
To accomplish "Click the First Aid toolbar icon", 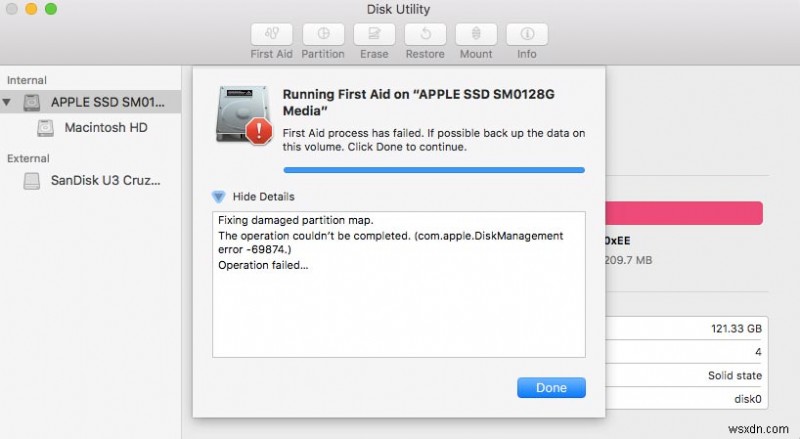I will [x=271, y=33].
